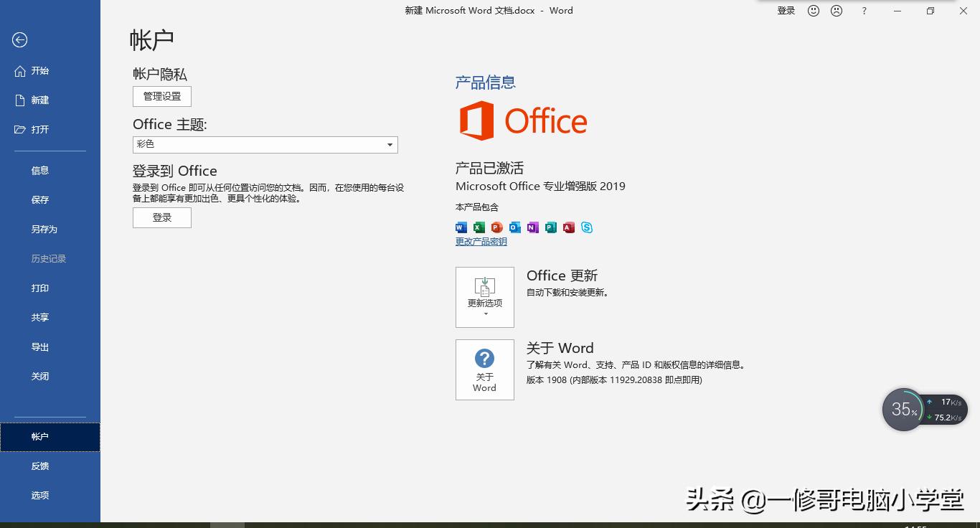
Task: Click the frown feedback face icon
Action: coord(837,11)
